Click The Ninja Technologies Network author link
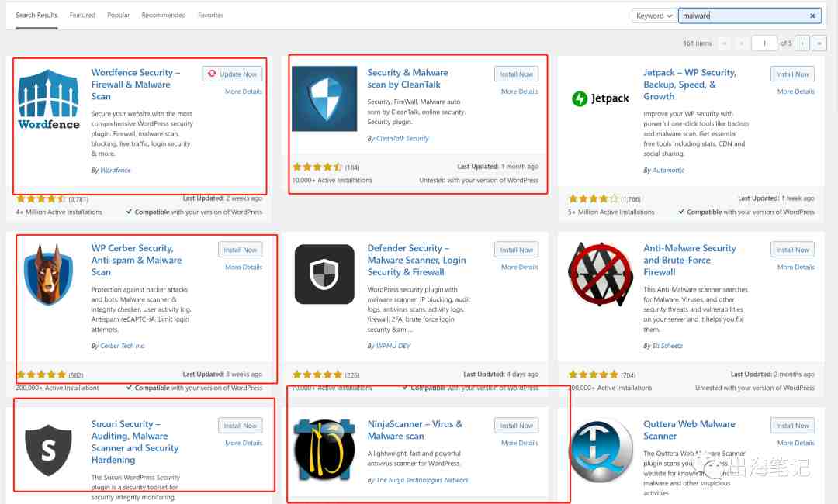Screen dimensions: 838x504 pos(422,480)
